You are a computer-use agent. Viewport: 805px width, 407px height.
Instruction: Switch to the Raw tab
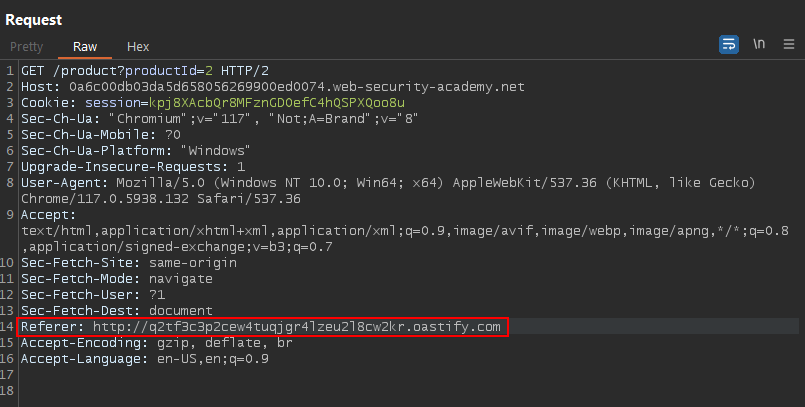point(85,47)
